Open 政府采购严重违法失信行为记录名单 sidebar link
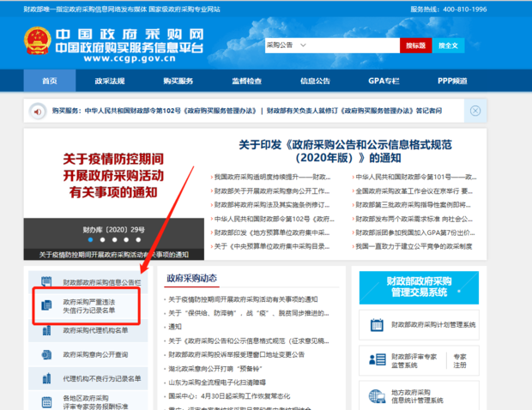 pos(89,306)
